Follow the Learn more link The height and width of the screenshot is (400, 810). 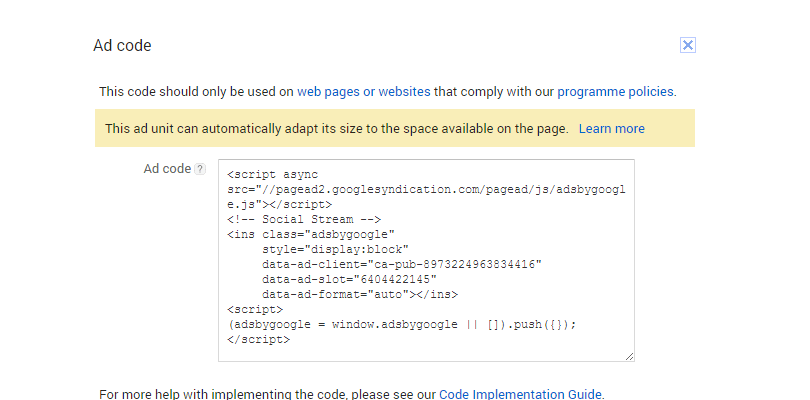tap(611, 129)
